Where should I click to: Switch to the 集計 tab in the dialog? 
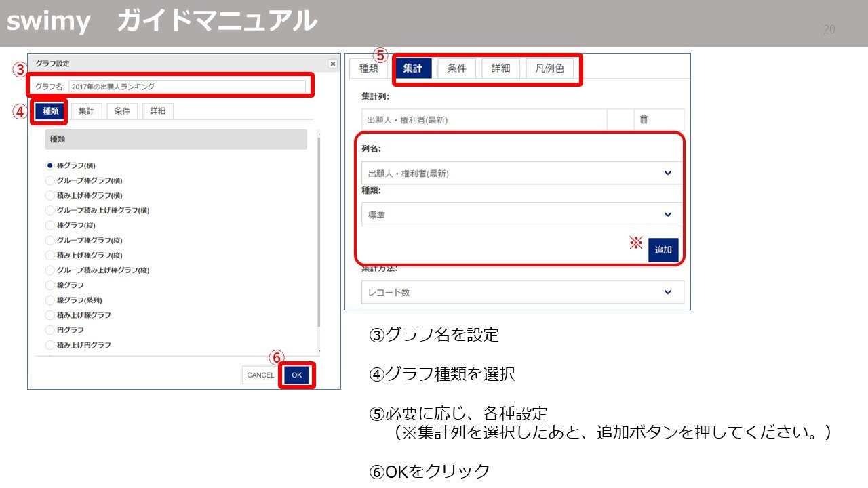click(87, 111)
